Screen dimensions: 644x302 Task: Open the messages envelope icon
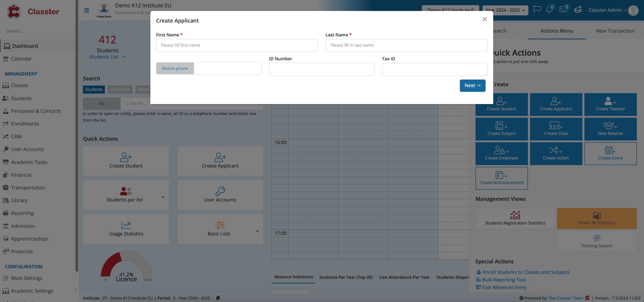click(564, 9)
